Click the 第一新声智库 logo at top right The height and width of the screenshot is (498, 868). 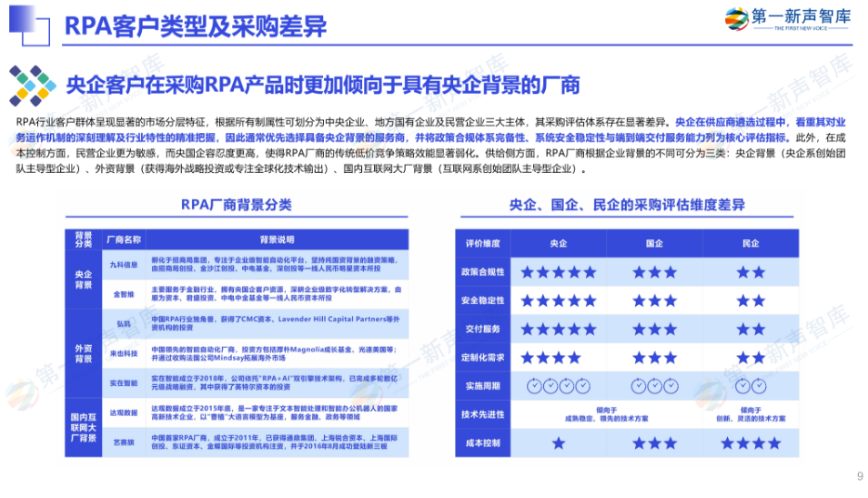(x=788, y=19)
